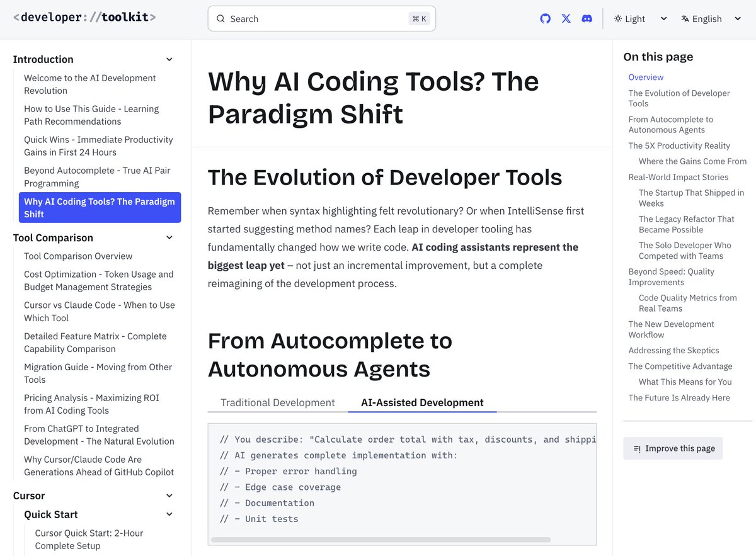Collapse the Tool Comparison sidebar section
This screenshot has height=556, width=756.
tap(169, 237)
